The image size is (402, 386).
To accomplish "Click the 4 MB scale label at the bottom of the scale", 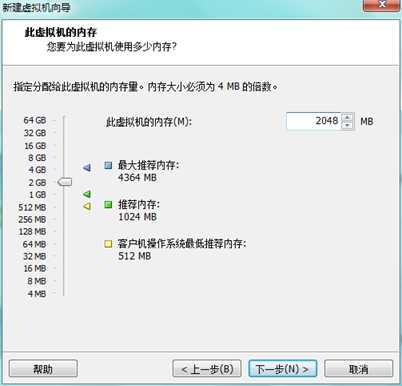I will pyautogui.click(x=37, y=294).
